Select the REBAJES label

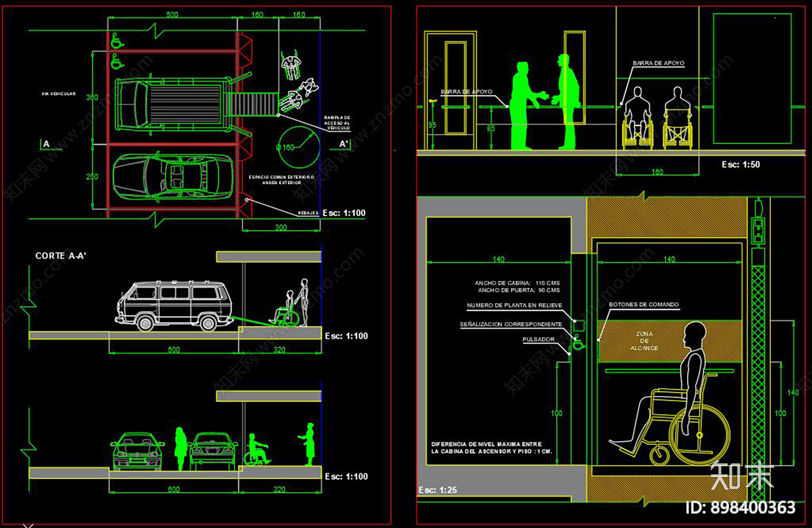pyautogui.click(x=308, y=213)
